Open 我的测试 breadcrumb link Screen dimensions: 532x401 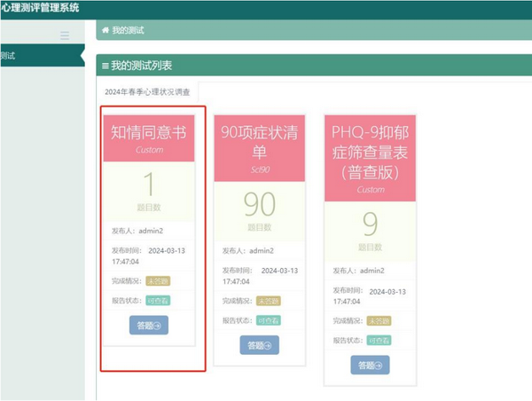pos(129,30)
